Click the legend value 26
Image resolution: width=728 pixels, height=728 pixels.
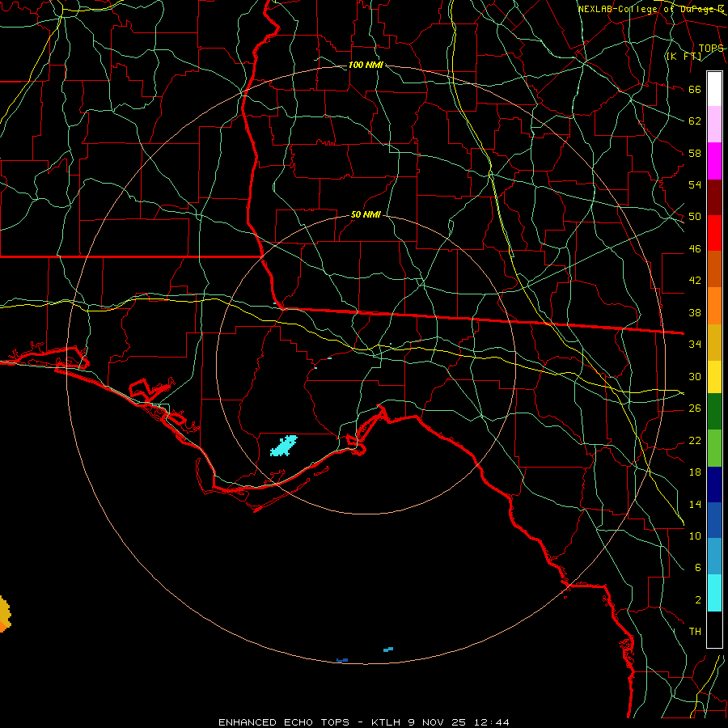click(x=695, y=408)
